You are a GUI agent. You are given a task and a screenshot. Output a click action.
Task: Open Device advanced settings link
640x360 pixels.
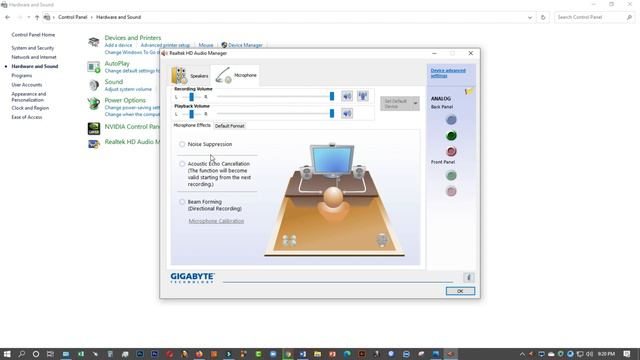[x=448, y=73]
